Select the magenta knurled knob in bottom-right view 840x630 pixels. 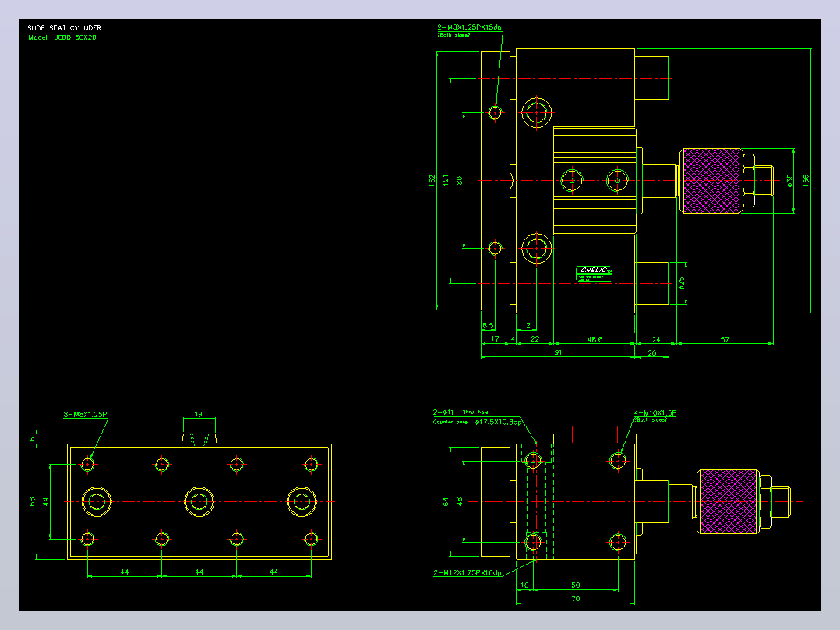(x=729, y=502)
